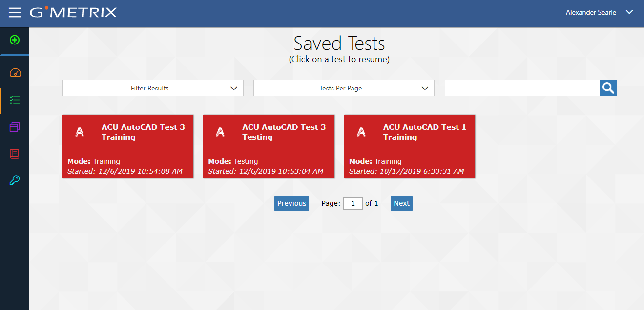Image resolution: width=644 pixels, height=310 pixels.
Task: Click the Alexander Searle user name
Action: click(x=591, y=12)
